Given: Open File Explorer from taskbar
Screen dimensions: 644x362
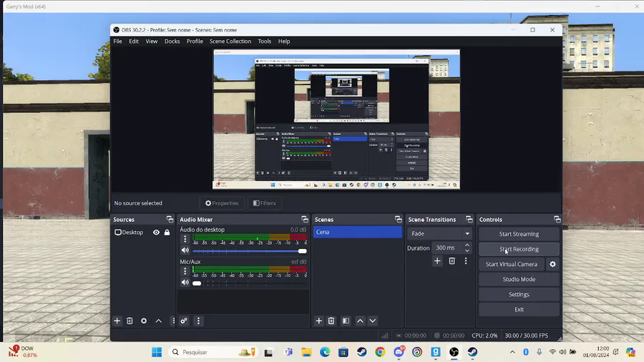Looking at the screenshot, I should (x=306, y=352).
